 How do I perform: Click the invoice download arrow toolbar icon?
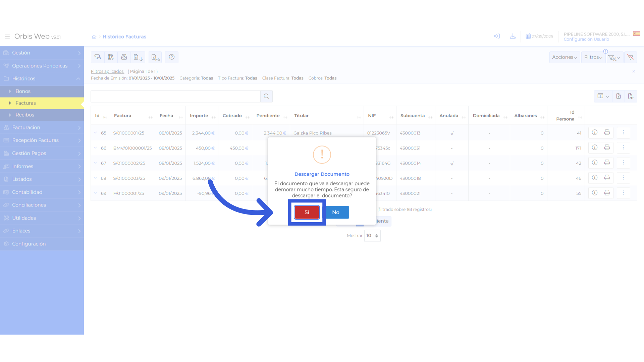pos(138,57)
